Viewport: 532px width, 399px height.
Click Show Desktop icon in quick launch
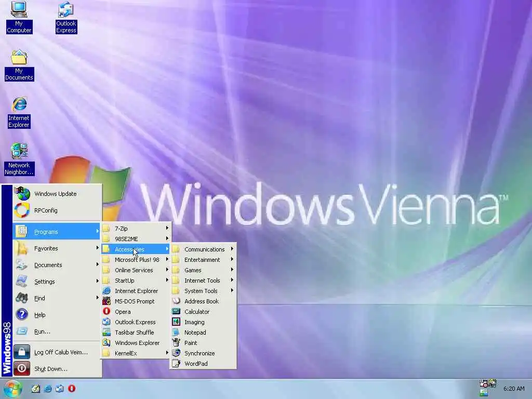tap(36, 389)
